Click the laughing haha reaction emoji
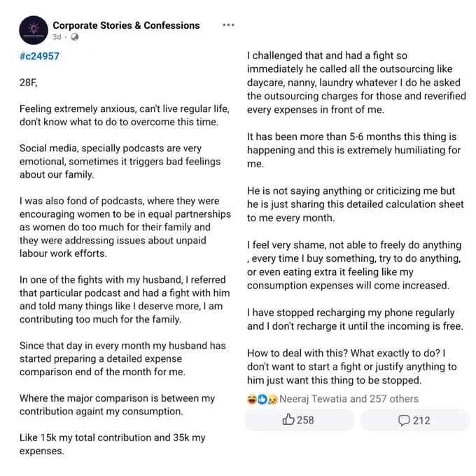 tap(252, 399)
